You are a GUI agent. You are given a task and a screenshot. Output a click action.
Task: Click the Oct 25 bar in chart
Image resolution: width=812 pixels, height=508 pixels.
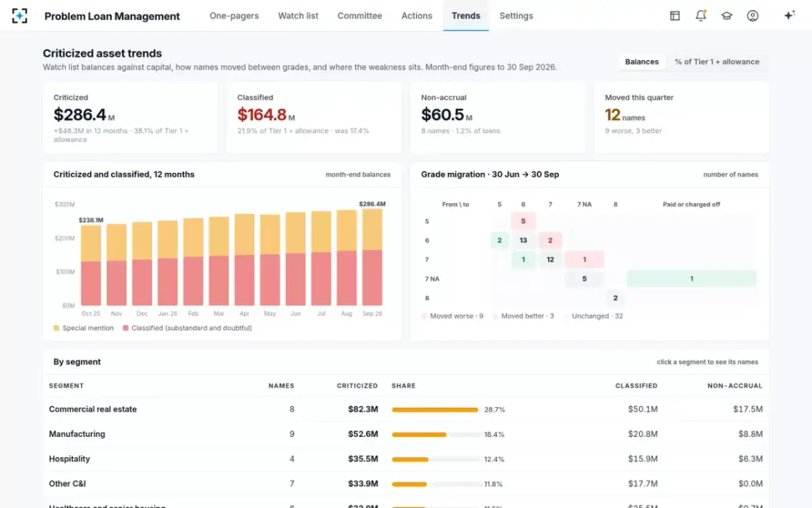pyautogui.click(x=91, y=266)
